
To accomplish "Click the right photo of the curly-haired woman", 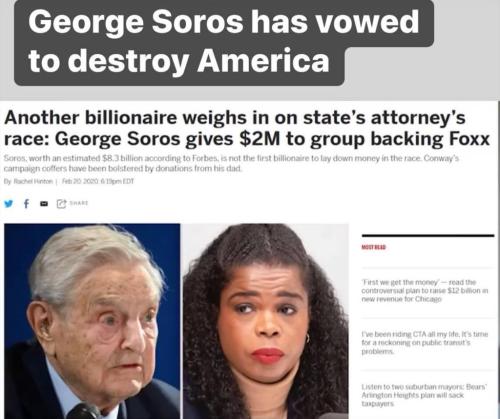I will (266, 321).
